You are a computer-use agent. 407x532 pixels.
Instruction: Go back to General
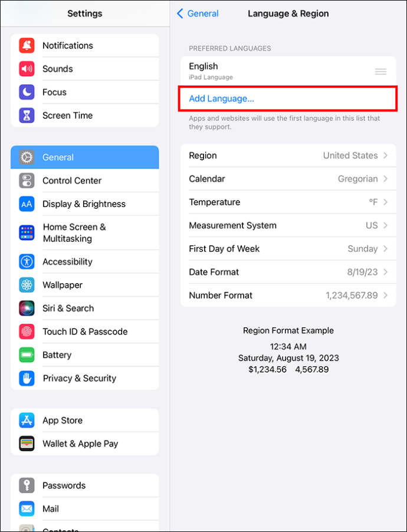[198, 14]
